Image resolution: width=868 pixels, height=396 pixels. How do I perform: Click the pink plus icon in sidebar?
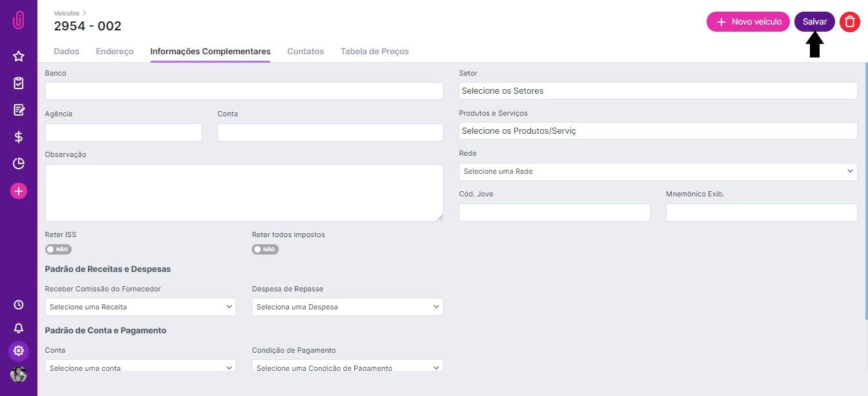pos(19,191)
